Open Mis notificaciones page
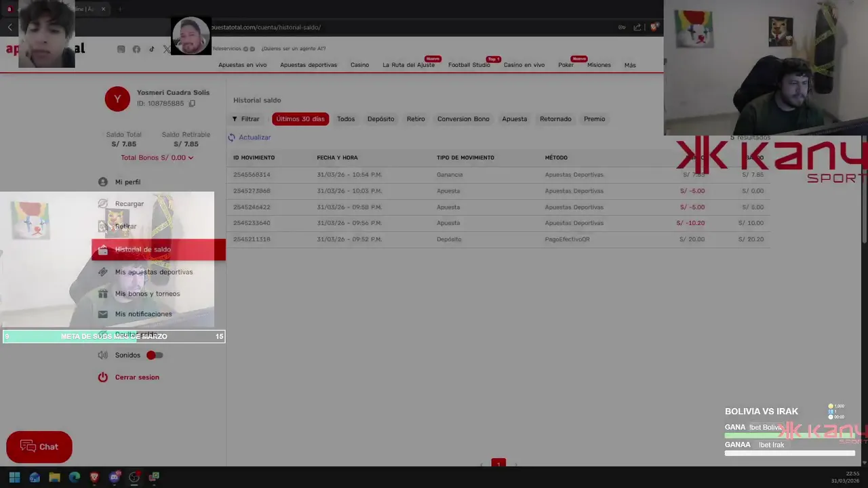Image resolution: width=868 pixels, height=488 pixels. tap(143, 314)
